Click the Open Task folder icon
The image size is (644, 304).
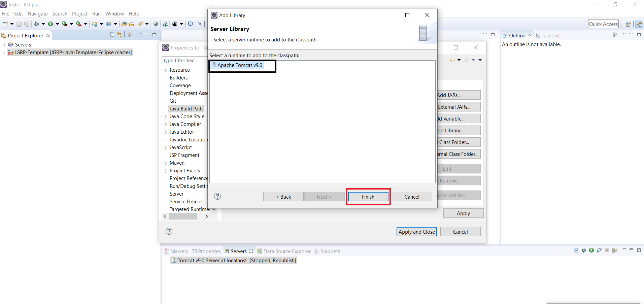pos(132,24)
